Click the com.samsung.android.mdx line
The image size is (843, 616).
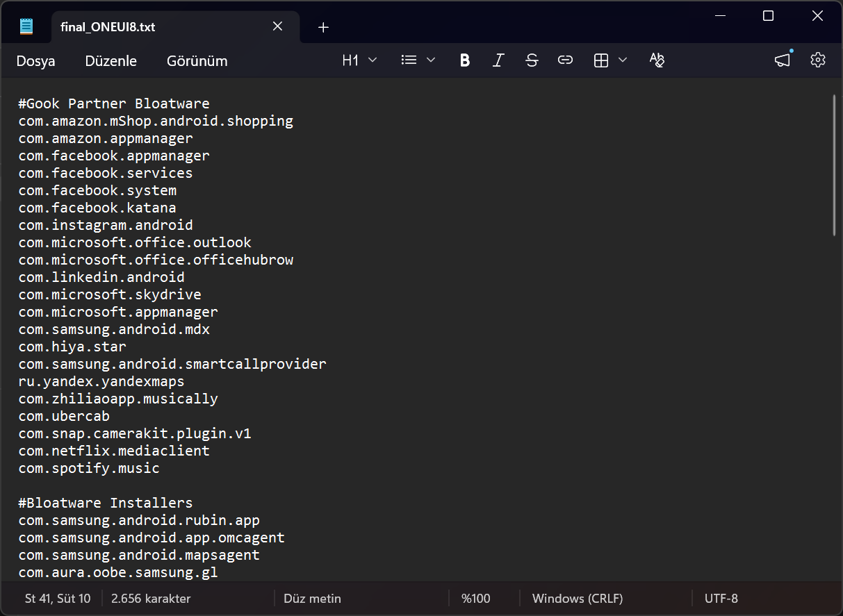[x=114, y=329]
